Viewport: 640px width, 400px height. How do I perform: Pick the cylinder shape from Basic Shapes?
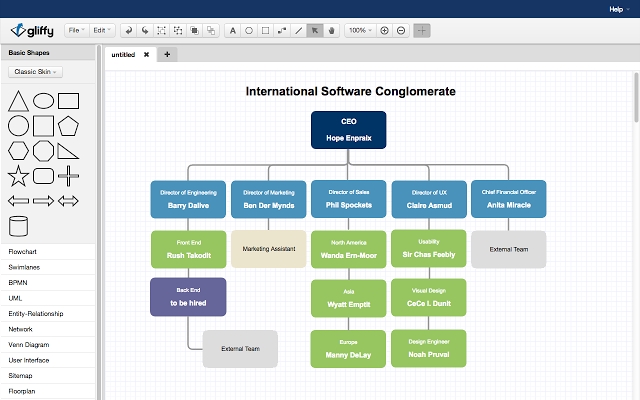18,226
